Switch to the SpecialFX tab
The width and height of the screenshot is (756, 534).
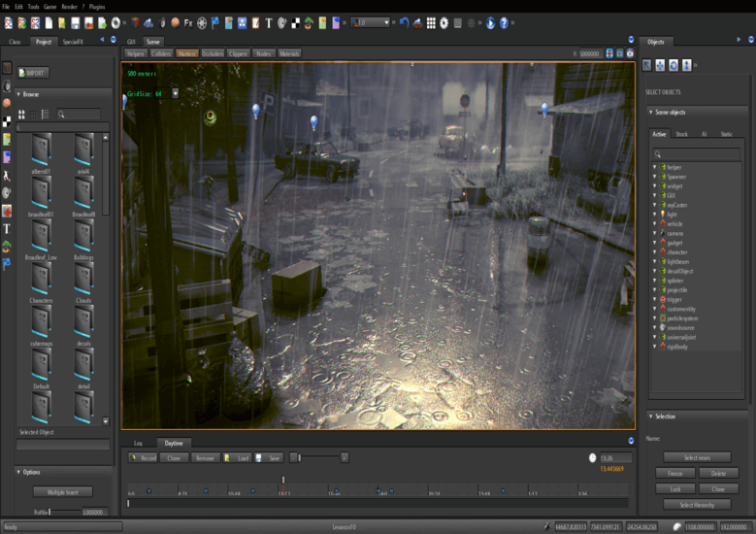click(x=73, y=42)
